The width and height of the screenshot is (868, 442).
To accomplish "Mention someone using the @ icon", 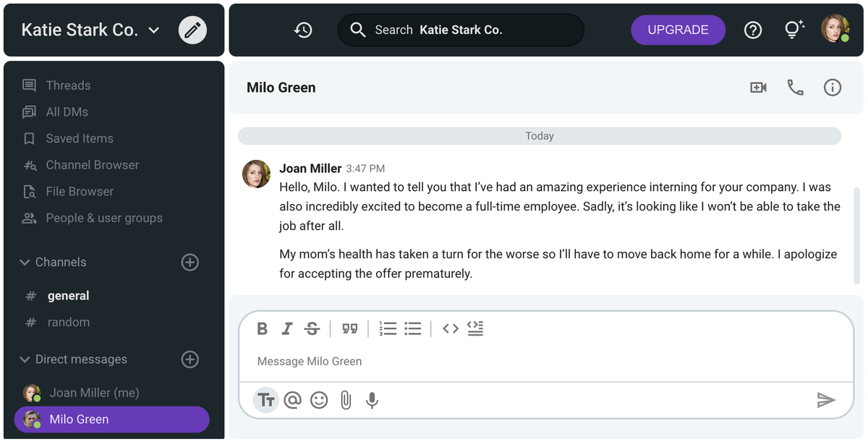I will [292, 399].
